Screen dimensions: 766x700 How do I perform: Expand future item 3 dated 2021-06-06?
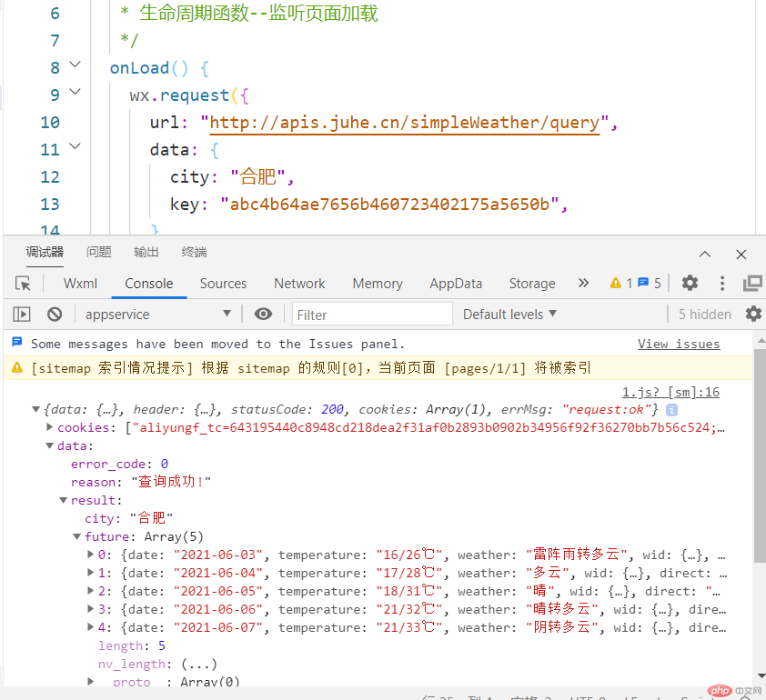click(x=90, y=608)
